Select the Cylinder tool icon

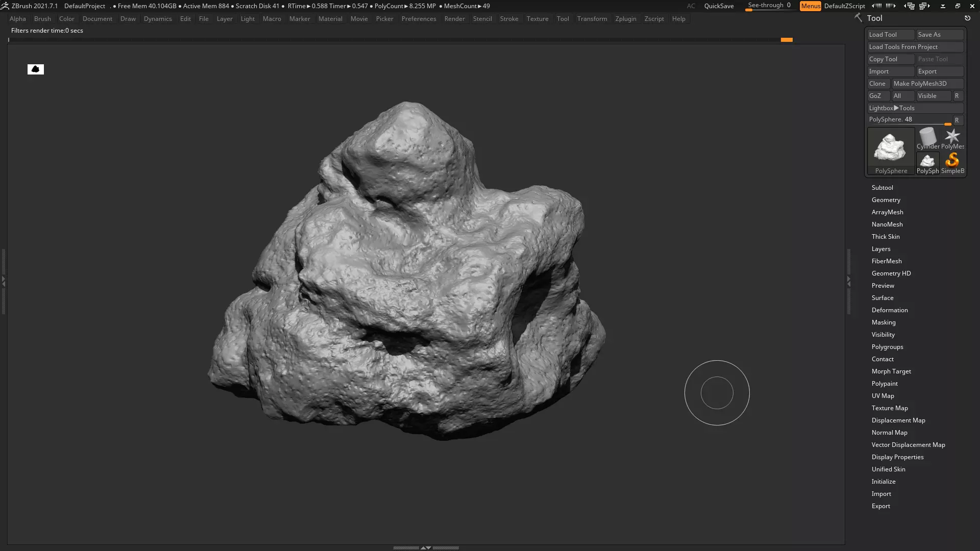point(927,138)
